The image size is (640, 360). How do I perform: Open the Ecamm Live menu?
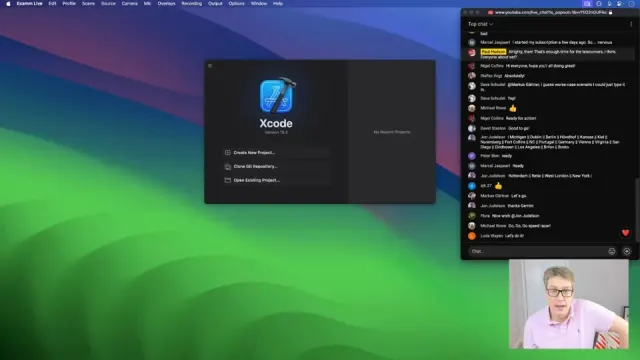[29, 4]
